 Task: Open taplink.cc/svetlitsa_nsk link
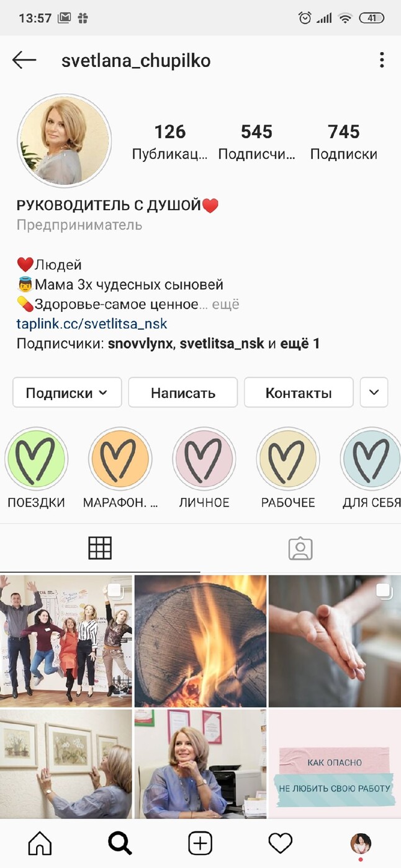pyautogui.click(x=92, y=324)
